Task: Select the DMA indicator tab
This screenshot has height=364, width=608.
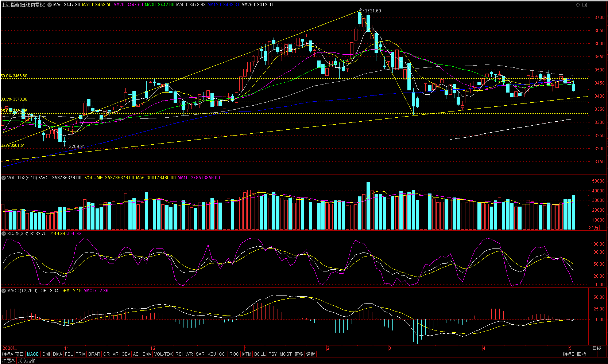Action: coord(58,354)
